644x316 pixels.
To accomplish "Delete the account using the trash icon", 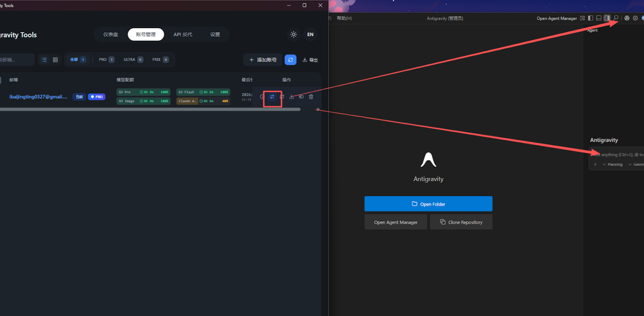I will pos(311,97).
